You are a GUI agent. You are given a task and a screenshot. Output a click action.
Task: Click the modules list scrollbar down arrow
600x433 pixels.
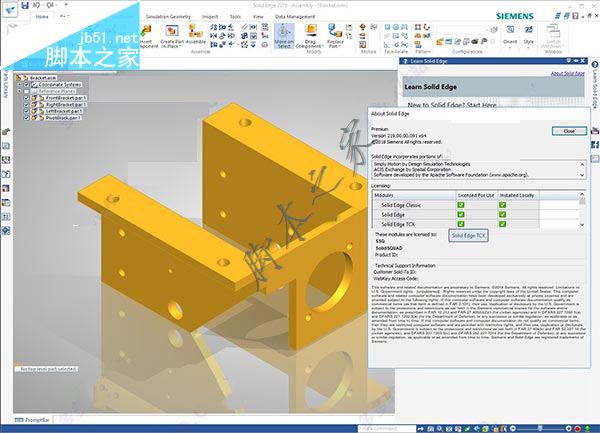tap(582, 225)
